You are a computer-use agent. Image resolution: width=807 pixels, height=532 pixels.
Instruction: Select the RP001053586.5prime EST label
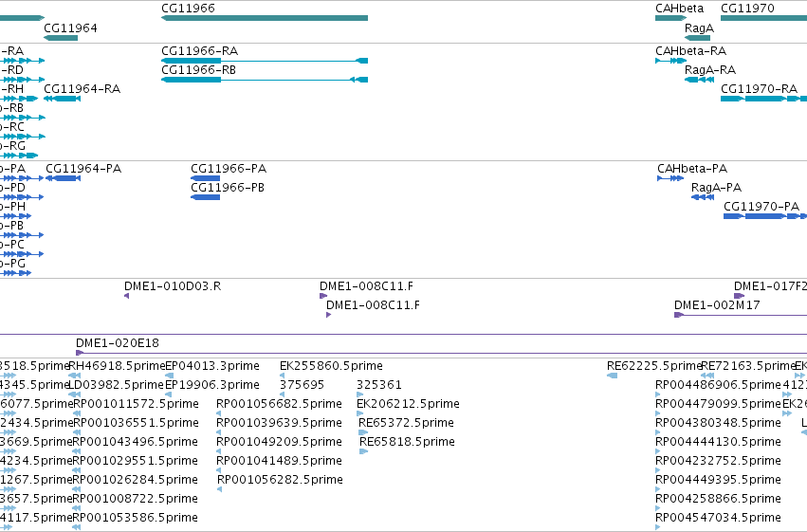pyautogui.click(x=136, y=518)
